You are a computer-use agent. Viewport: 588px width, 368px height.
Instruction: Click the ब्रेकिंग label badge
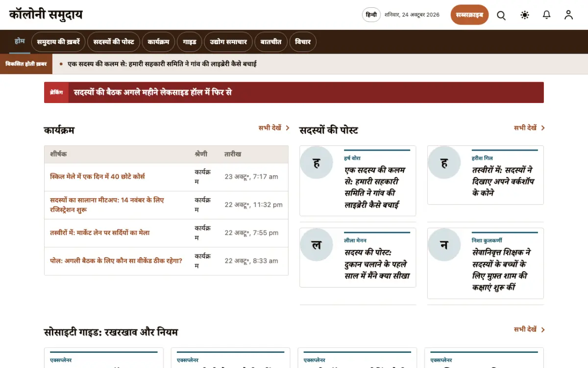click(x=56, y=92)
